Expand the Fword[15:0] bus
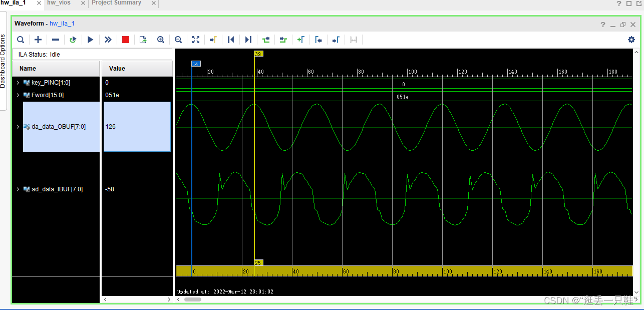The width and height of the screenshot is (644, 310). (18, 95)
